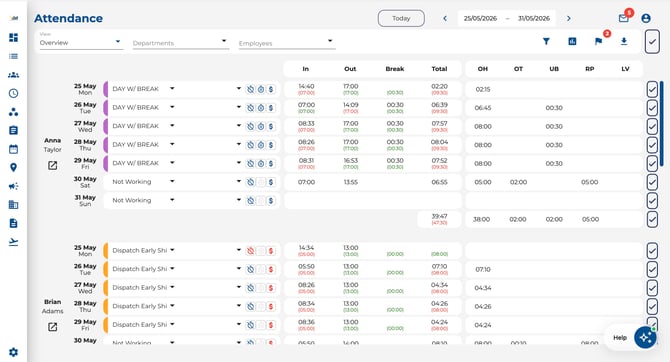
Task: Click the Break column header
Action: (394, 69)
